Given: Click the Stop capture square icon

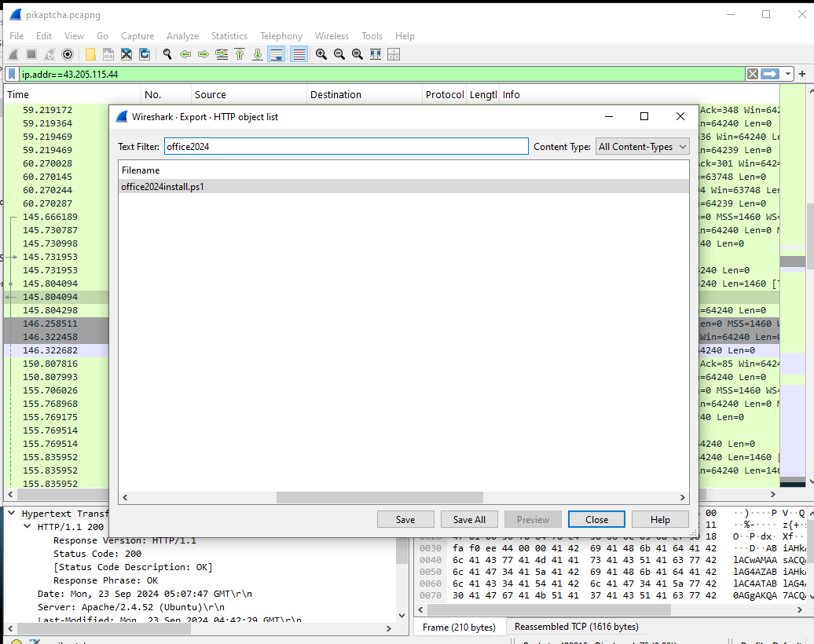Looking at the screenshot, I should pos(31,54).
